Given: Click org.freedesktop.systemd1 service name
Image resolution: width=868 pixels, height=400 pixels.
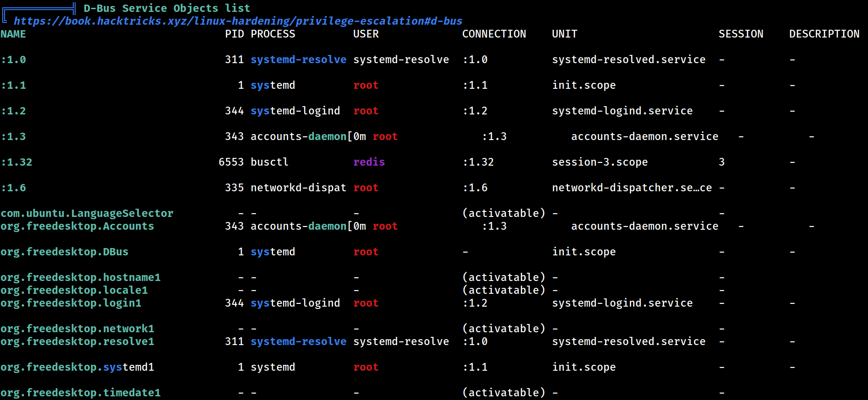Looking at the screenshot, I should [x=77, y=367].
